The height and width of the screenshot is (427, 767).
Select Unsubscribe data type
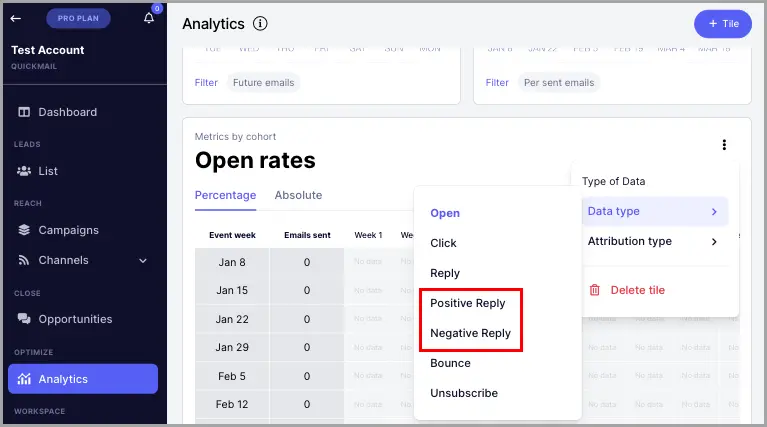click(464, 393)
